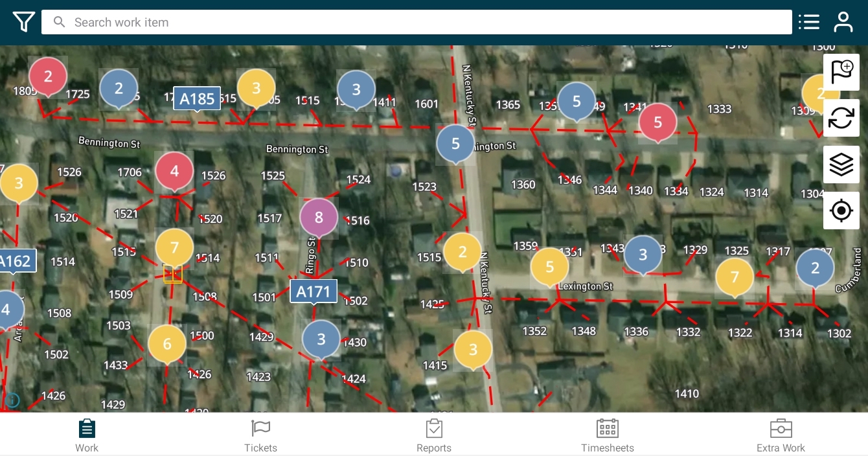Open the Extra Work tab
The width and height of the screenshot is (868, 456).
781,435
